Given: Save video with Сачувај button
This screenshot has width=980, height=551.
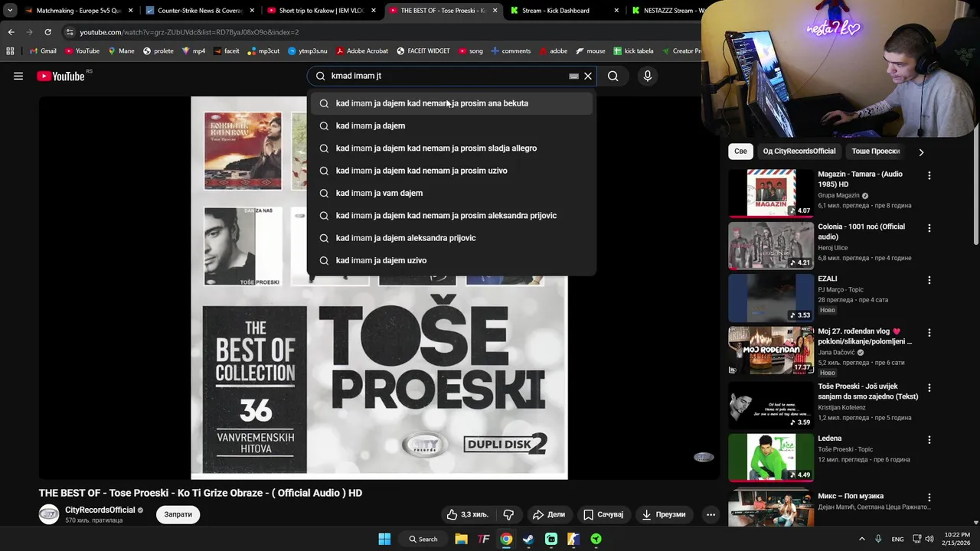Looking at the screenshot, I should 603,514.
